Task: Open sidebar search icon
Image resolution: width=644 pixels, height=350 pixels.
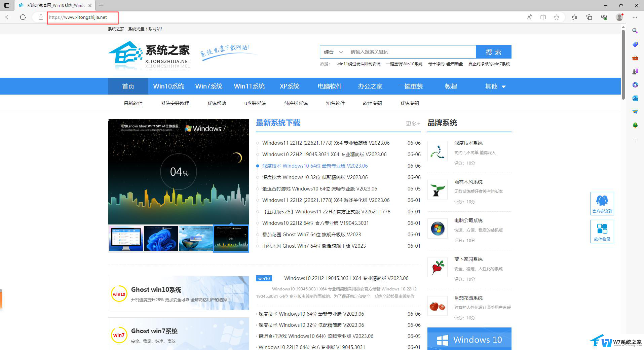Action: (x=635, y=31)
